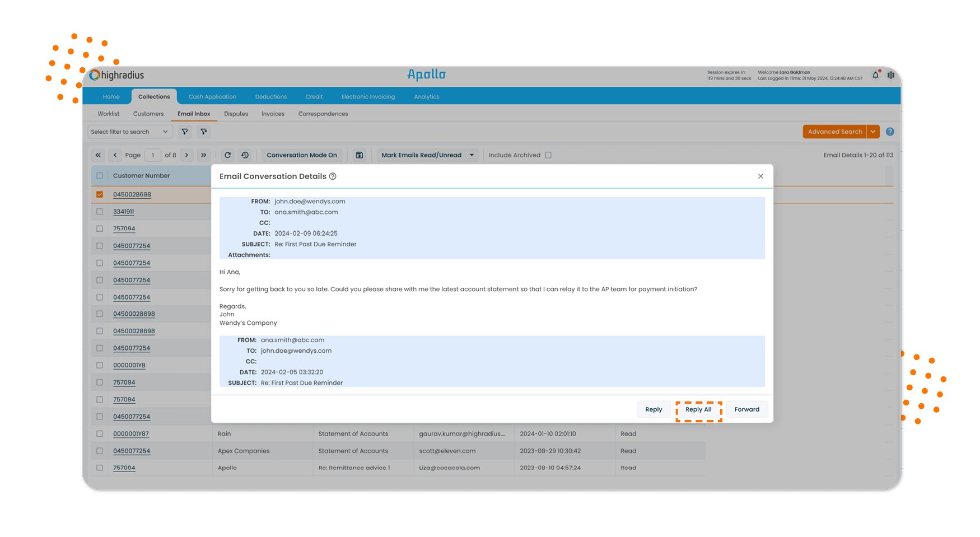
Task: Open help icon beside Email Conversation Details
Action: pos(333,176)
